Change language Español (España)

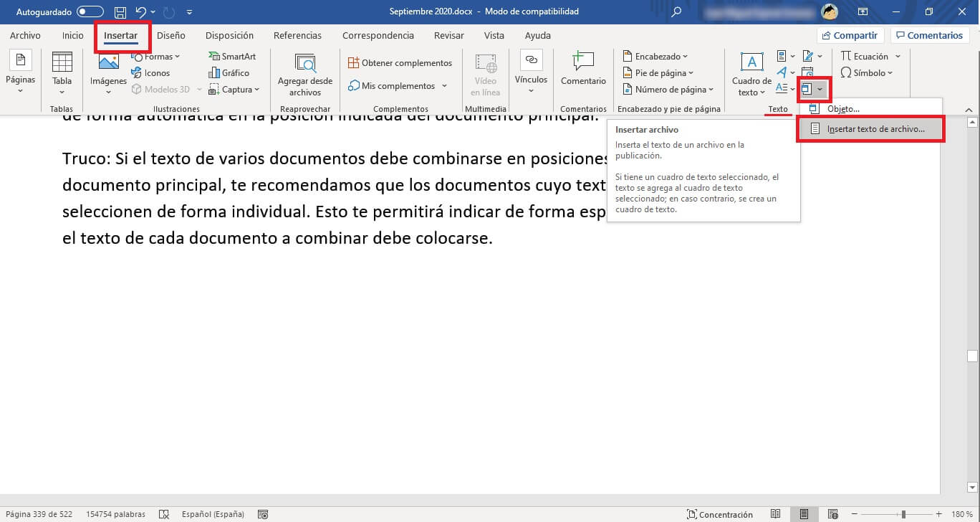[213, 514]
